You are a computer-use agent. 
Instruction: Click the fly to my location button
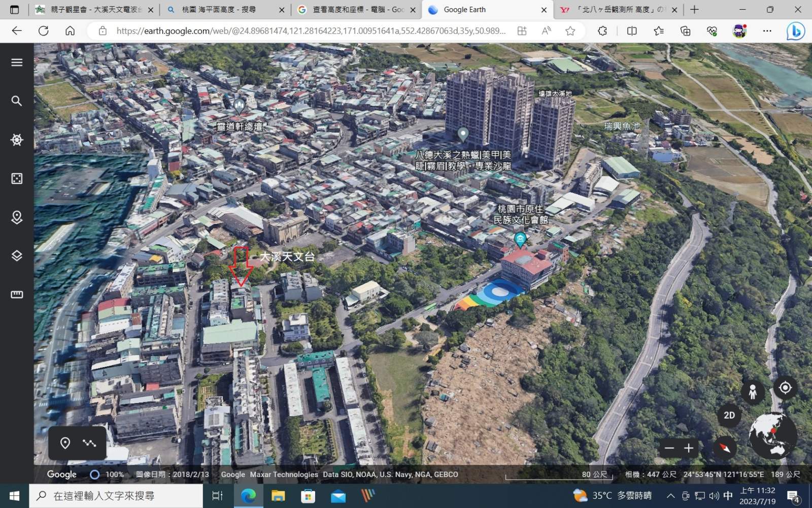click(x=785, y=388)
